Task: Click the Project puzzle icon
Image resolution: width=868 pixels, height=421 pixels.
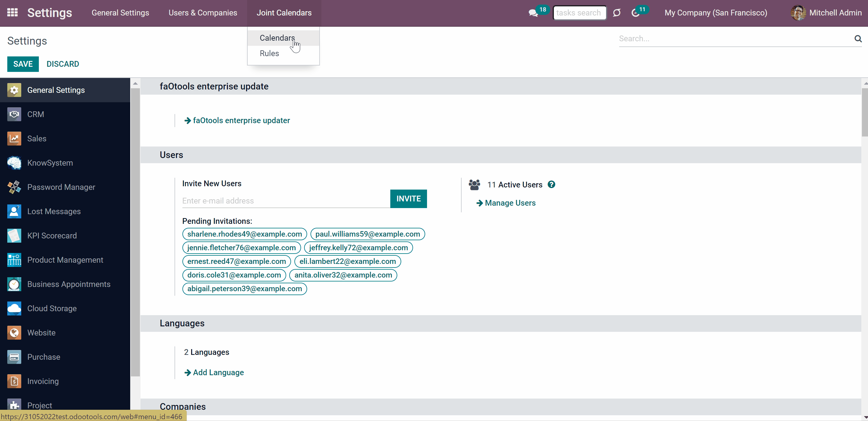Action: pos(14,405)
